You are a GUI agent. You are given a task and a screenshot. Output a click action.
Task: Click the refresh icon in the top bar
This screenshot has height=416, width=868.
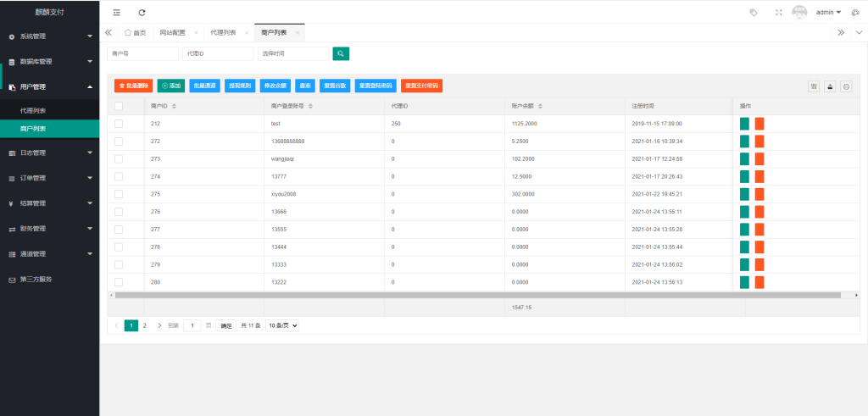click(x=142, y=12)
